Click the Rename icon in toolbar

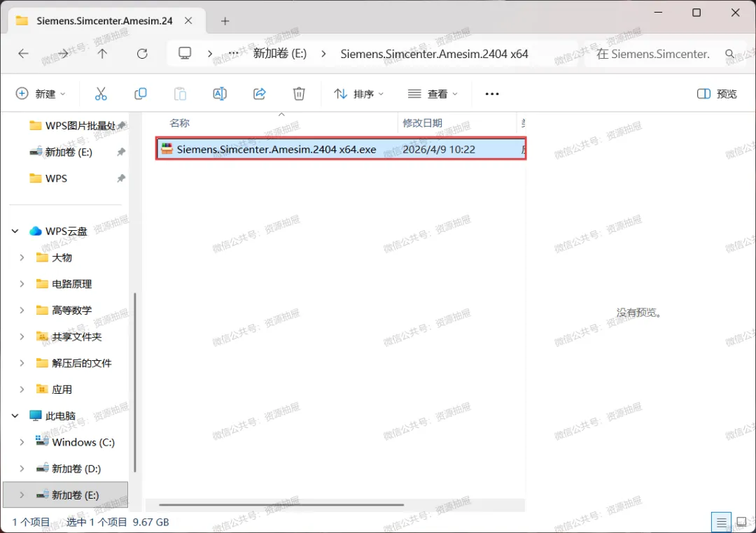220,94
